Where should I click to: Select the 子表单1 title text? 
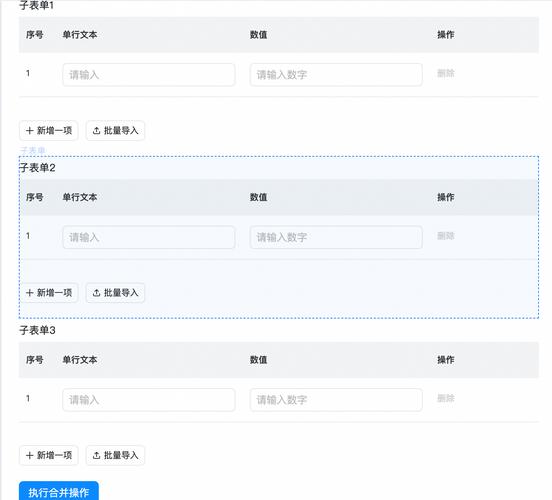pos(37,5)
